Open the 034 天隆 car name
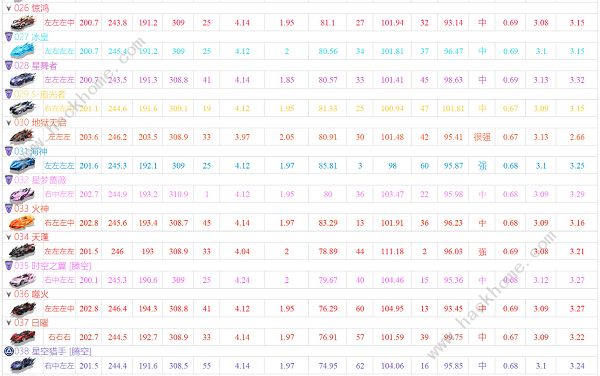This screenshot has width=600, height=376. (x=31, y=237)
